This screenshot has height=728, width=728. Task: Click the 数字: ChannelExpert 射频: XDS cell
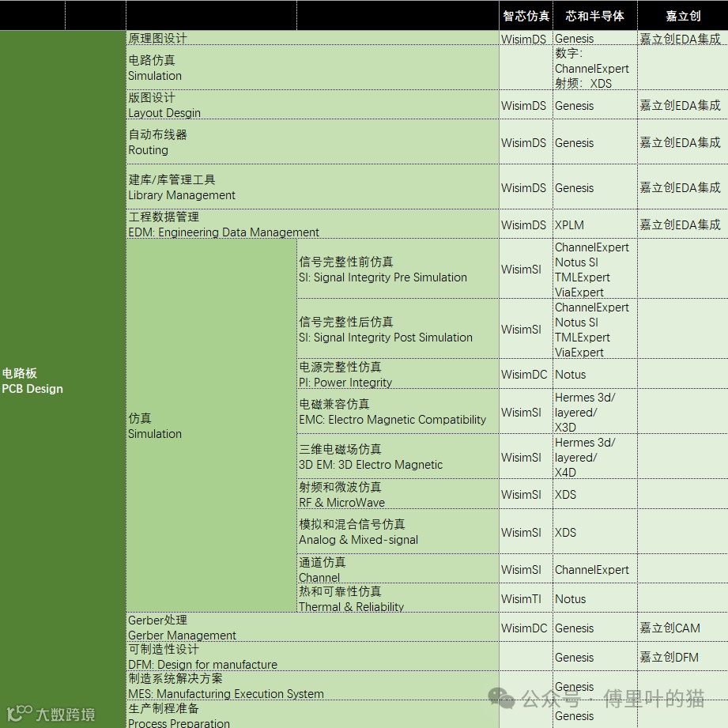tap(594, 68)
